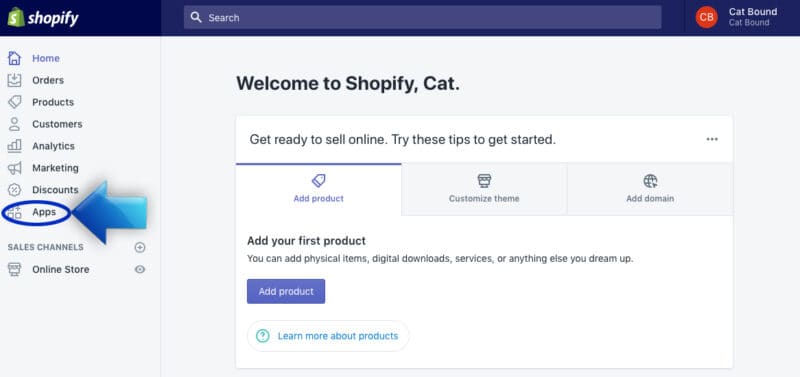Select the Marketing megaphone icon

pos(14,168)
